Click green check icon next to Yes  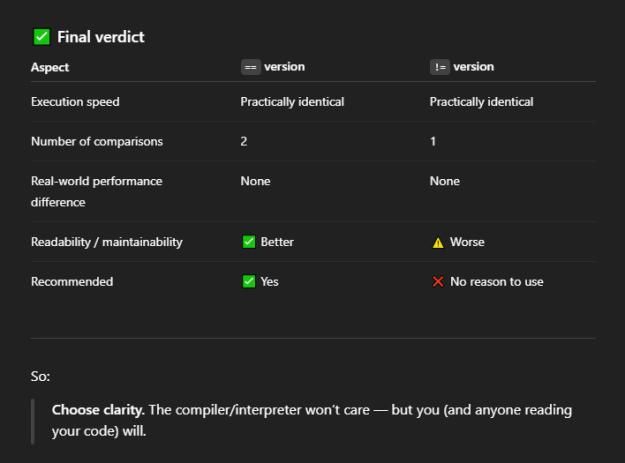click(249, 282)
